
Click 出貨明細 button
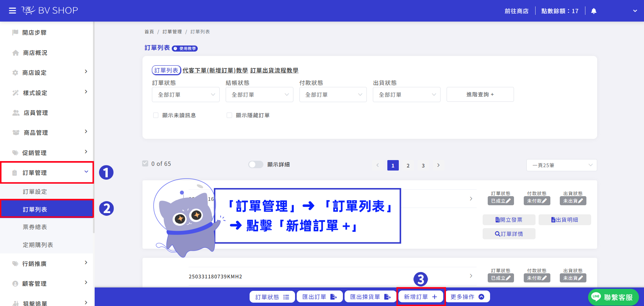(x=565, y=220)
